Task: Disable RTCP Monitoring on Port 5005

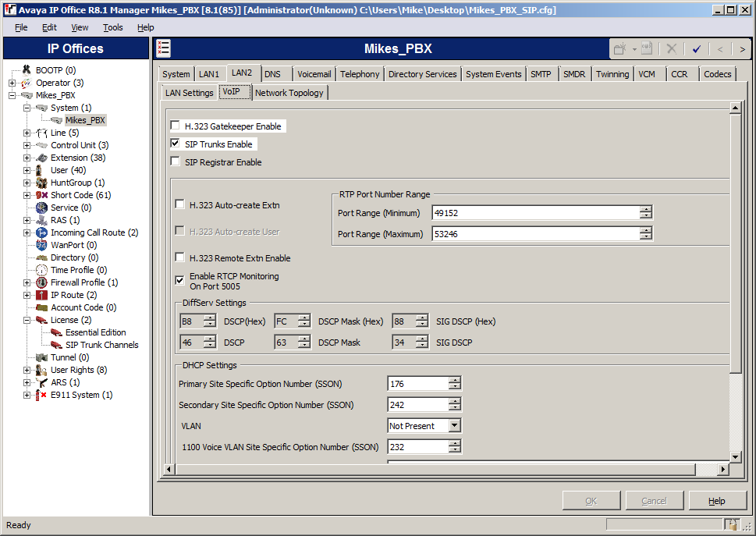Action: click(180, 280)
